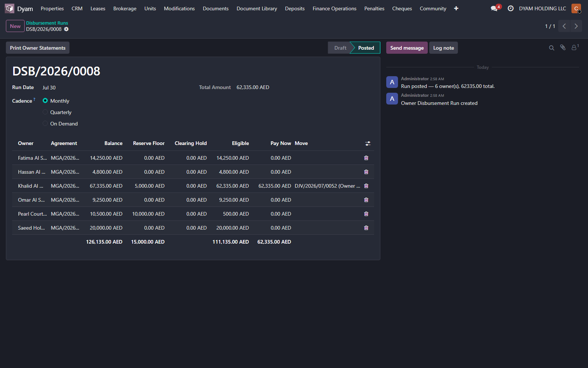Delete the Pearl Court... line
588x368 pixels.
[366, 214]
